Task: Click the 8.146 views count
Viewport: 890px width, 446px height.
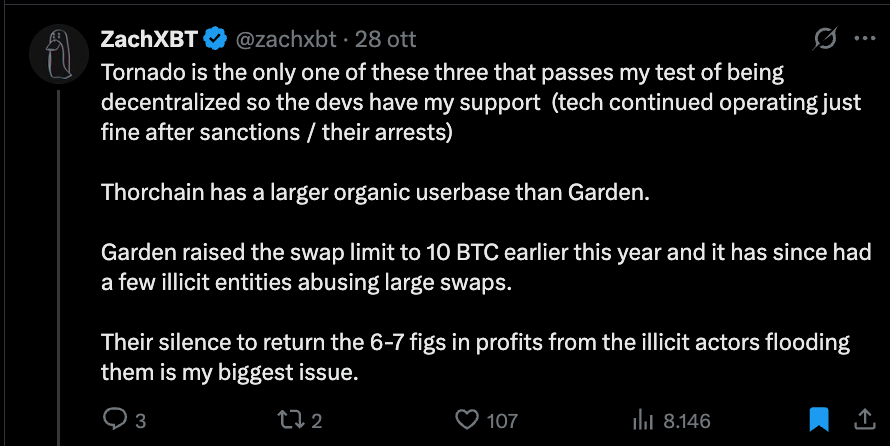Action: (686, 421)
